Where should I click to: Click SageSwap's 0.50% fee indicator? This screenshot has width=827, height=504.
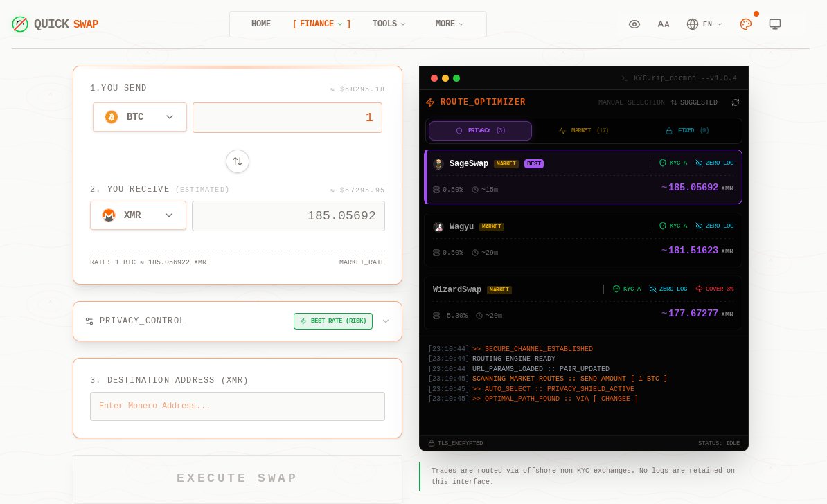point(448,190)
